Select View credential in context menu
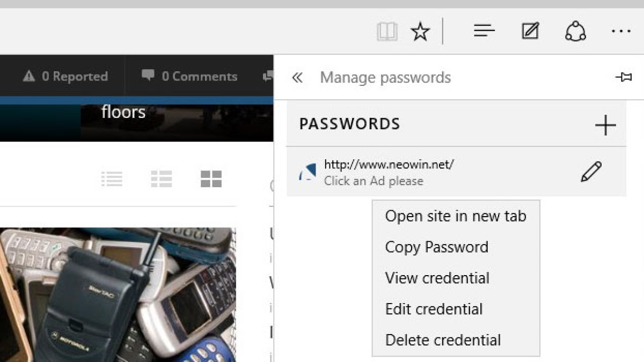 437,278
